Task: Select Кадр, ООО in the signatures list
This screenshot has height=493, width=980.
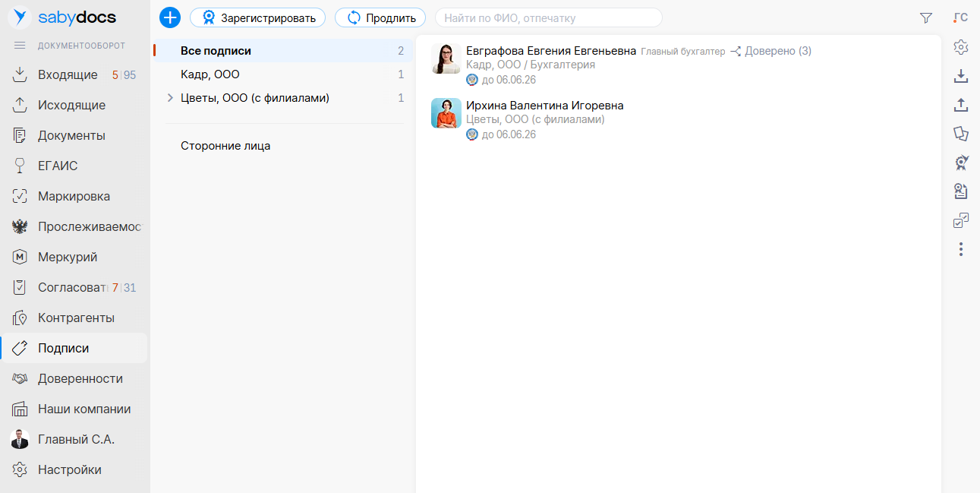Action: pos(210,74)
